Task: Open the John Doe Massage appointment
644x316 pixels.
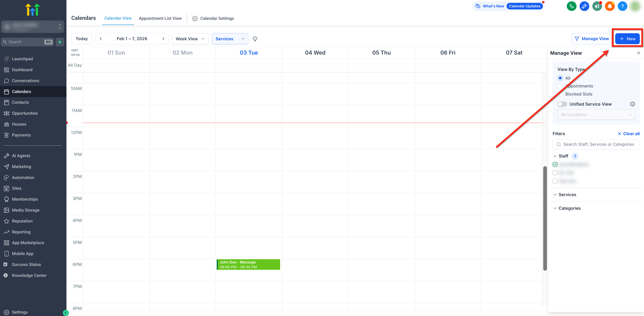Action: [248, 265]
